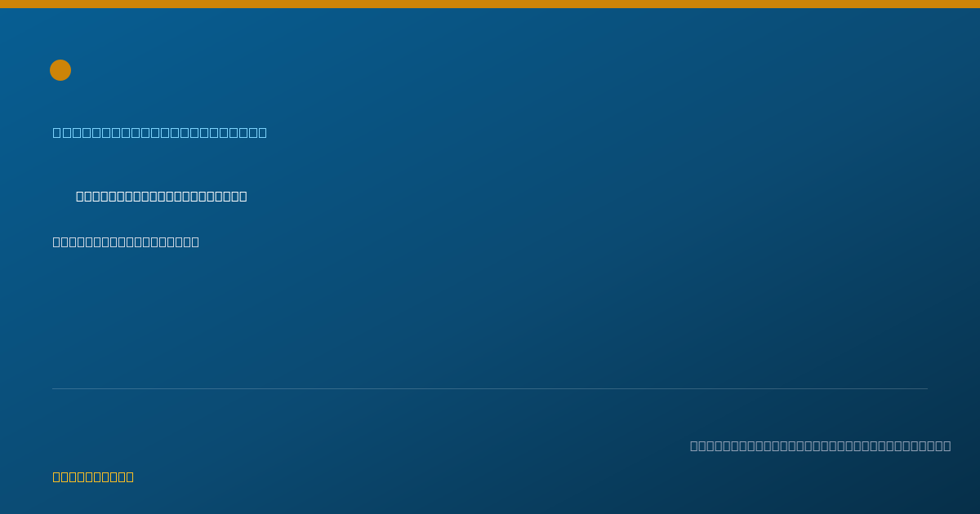Click the gray footer text line
This screenshot has width=980, height=514.
pos(820,445)
